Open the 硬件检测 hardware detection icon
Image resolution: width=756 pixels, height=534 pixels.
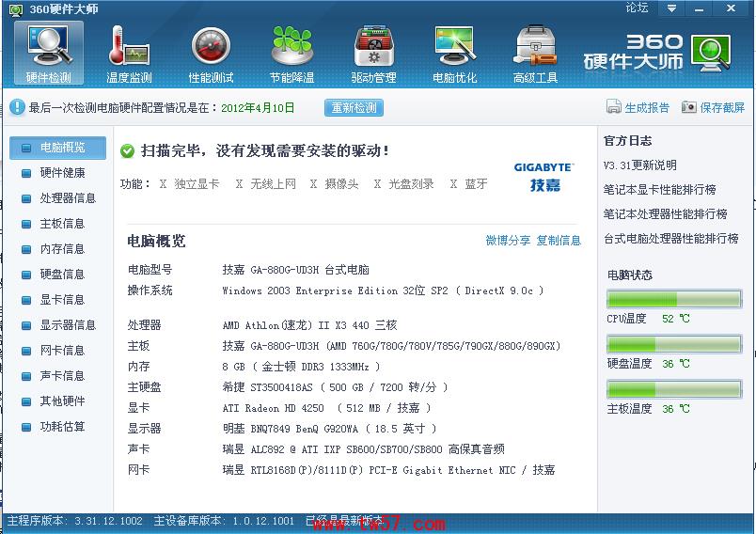click(48, 47)
